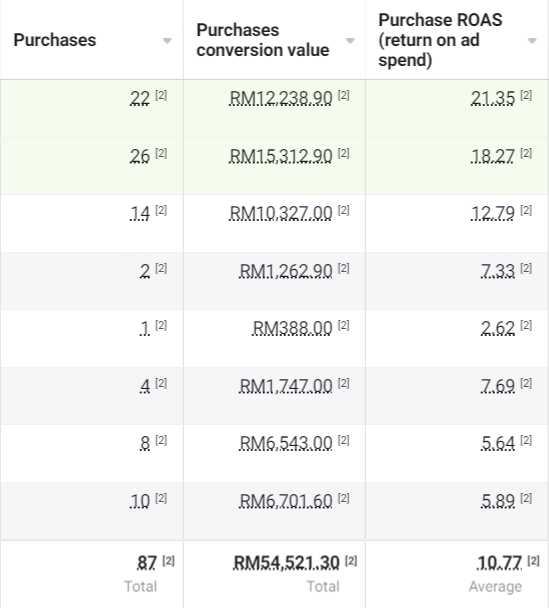Click the 8 purchases value

pos(145,443)
